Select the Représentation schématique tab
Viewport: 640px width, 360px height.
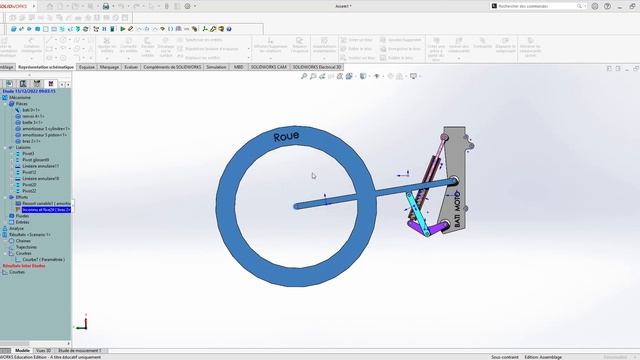pos(46,67)
